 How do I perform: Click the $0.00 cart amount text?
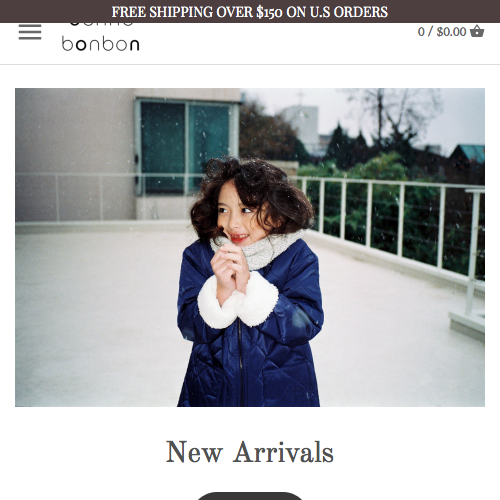[x=451, y=32]
